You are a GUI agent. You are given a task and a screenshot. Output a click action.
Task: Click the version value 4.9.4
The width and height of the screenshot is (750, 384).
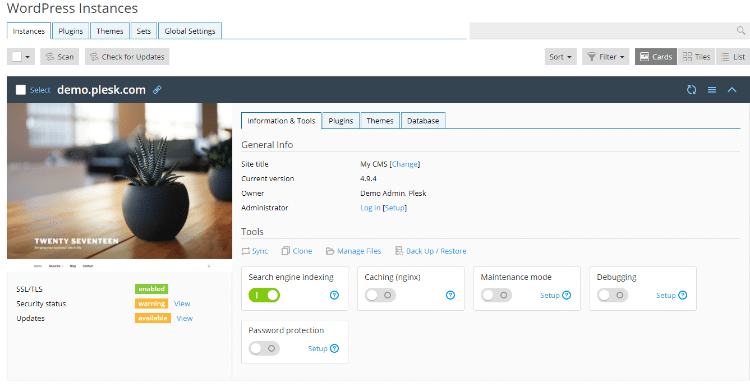pos(368,178)
